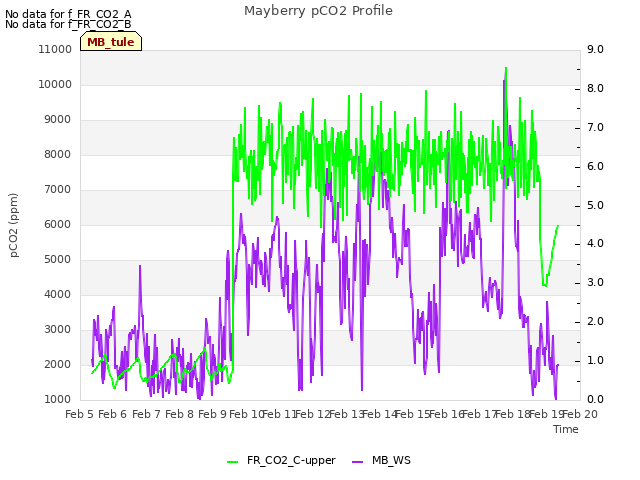Click the 7.0 right-axis tick label

[x=595, y=127]
